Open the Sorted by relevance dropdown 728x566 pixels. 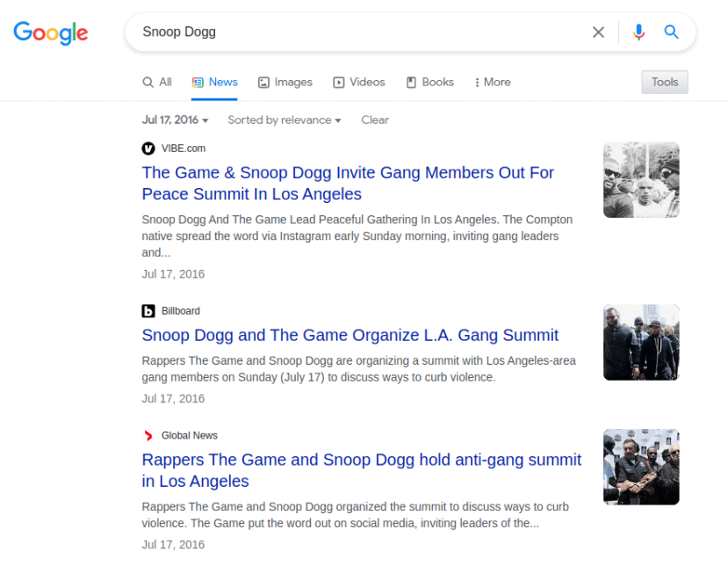(x=283, y=120)
